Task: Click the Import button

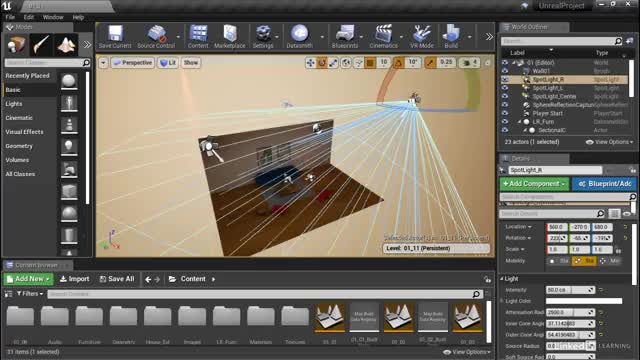Action: click(74, 279)
